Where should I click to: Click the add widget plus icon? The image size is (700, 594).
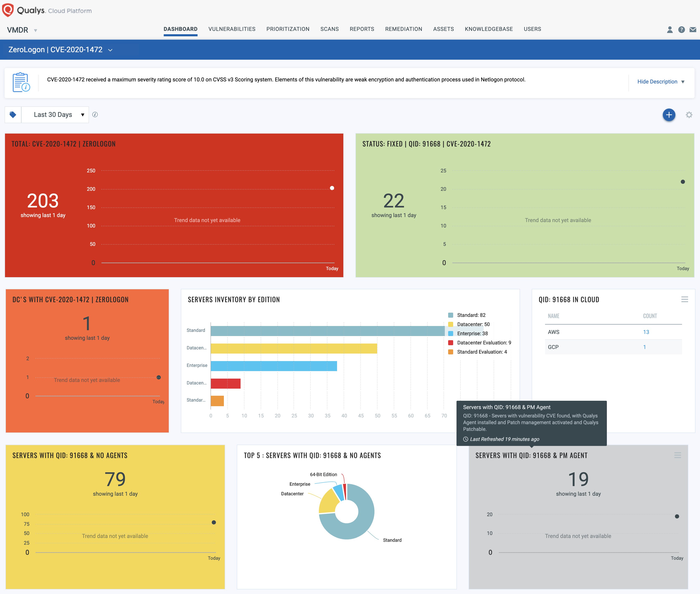[x=669, y=115]
